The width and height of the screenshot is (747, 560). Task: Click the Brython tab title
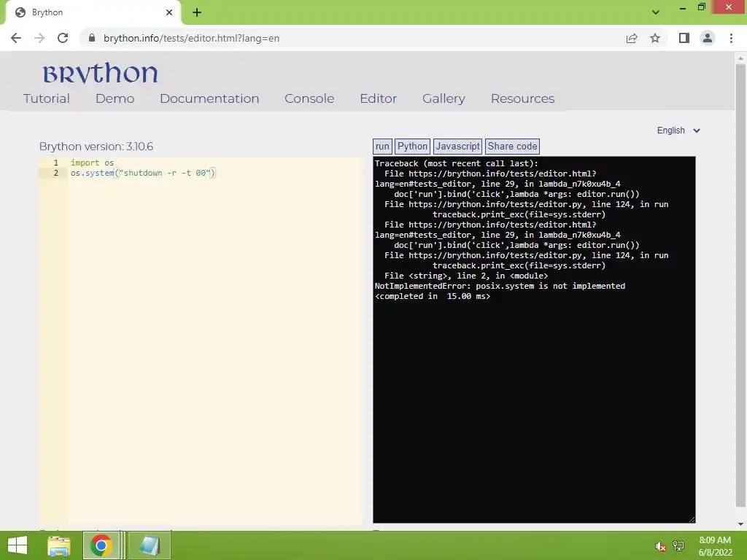pyautogui.click(x=47, y=12)
